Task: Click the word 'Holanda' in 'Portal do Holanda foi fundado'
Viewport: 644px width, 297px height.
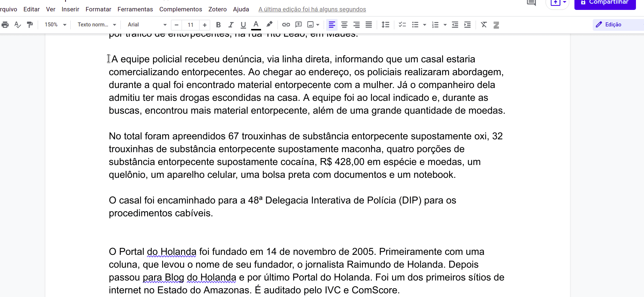Action: [x=178, y=252]
